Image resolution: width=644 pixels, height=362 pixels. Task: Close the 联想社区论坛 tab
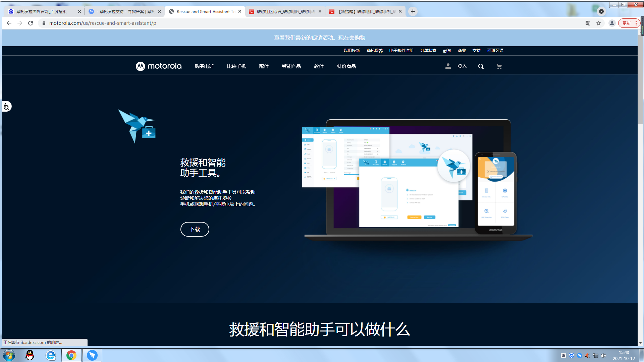tap(320, 11)
